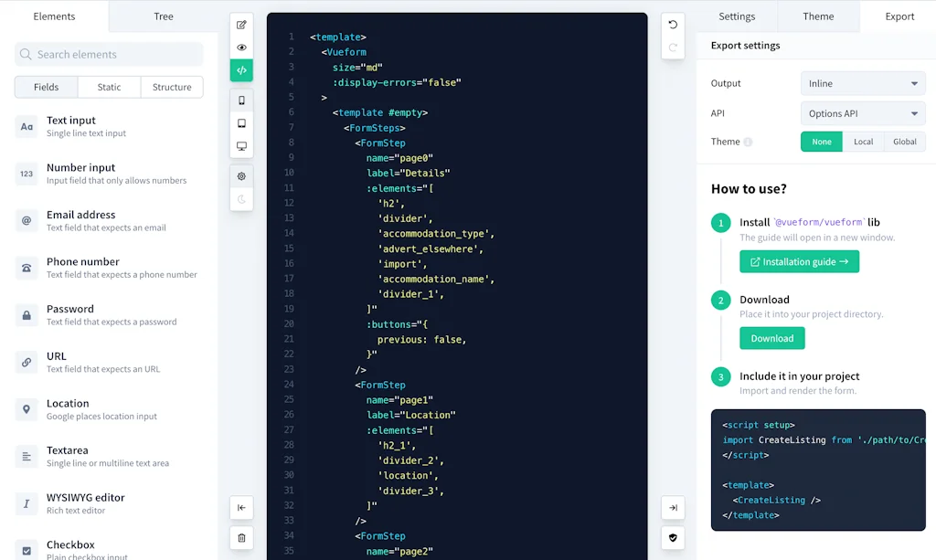Viewport: 936px width, 560px height.
Task: Open the API dropdown showing Options API
Action: point(862,113)
